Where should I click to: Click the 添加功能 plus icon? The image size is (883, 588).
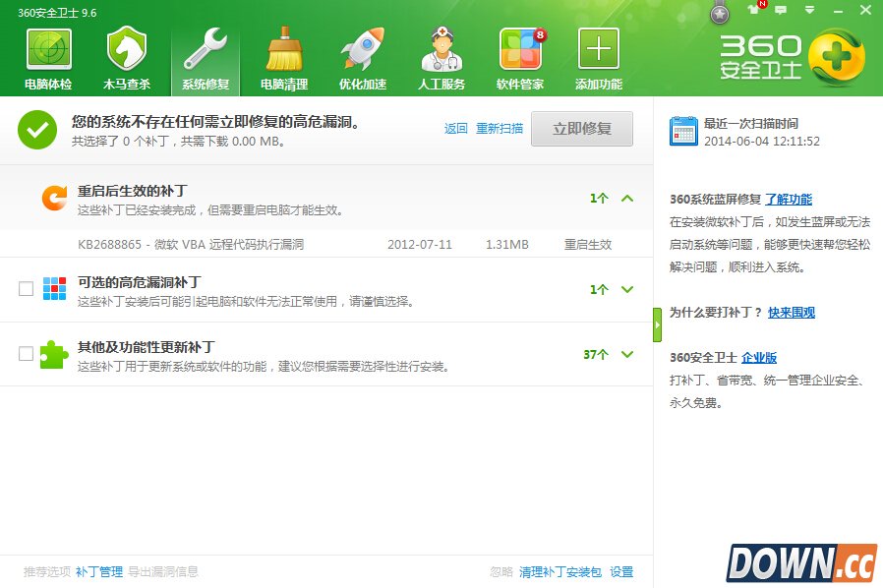tap(599, 49)
